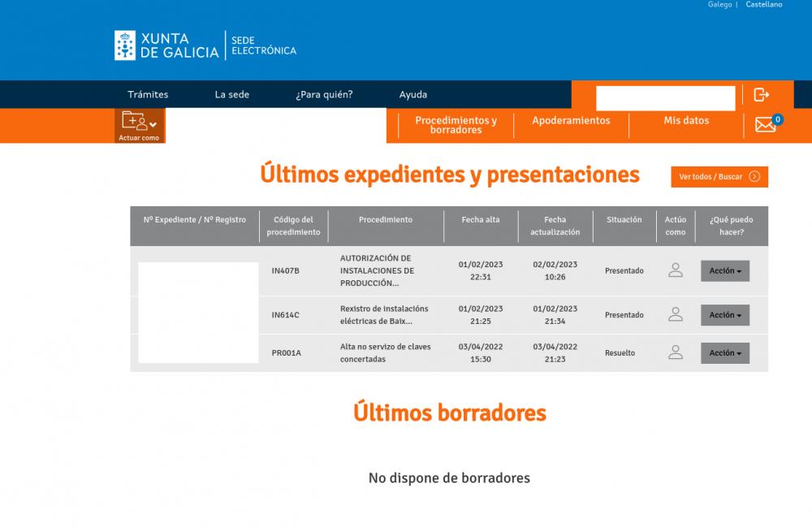Click the IN614C procedure code
The image size is (812, 527).
pyautogui.click(x=285, y=315)
